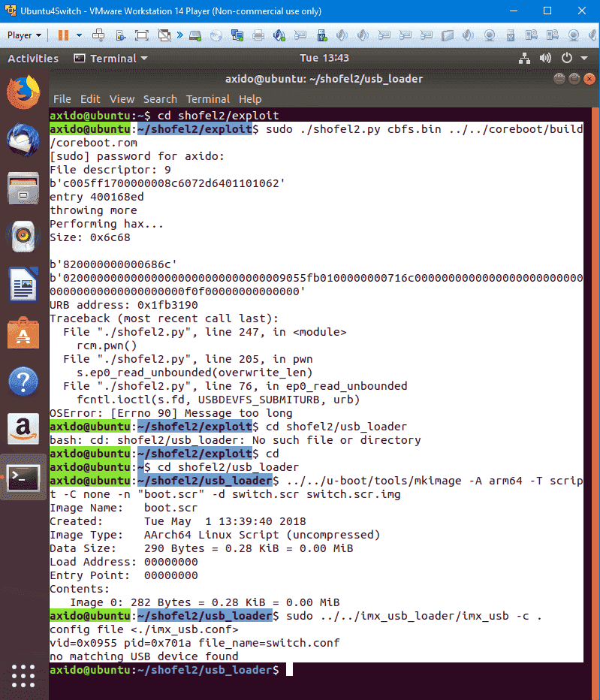The width and height of the screenshot is (600, 700).
Task: Open the Edit menu in Terminal
Action: [90, 99]
